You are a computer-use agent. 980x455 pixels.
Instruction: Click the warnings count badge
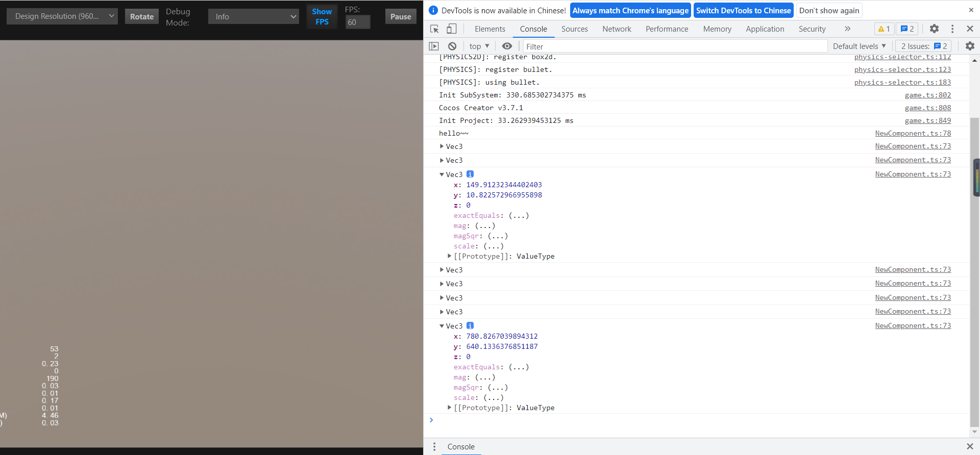pos(884,29)
